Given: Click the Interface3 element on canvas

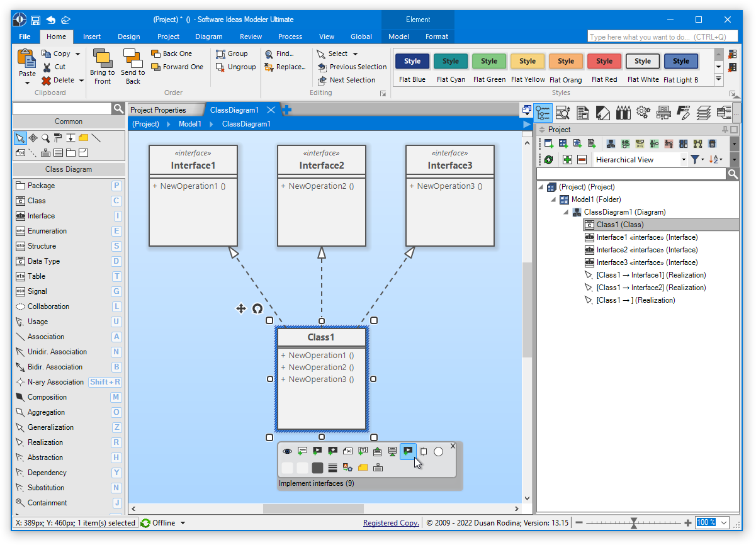Looking at the screenshot, I should (450, 196).
